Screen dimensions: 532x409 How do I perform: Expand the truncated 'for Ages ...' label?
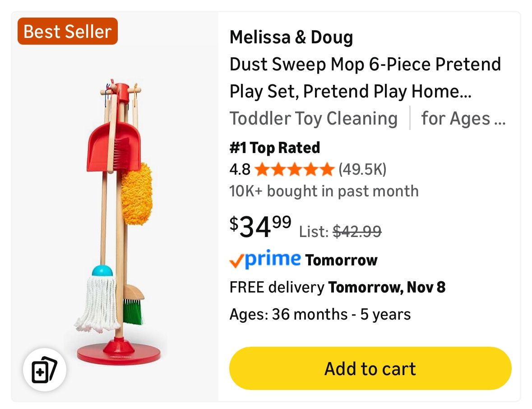pyautogui.click(x=463, y=118)
